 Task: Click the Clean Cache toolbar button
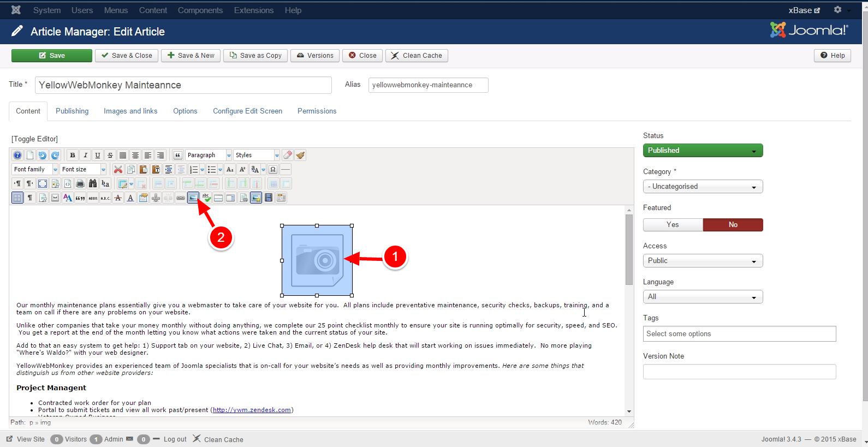pos(417,56)
